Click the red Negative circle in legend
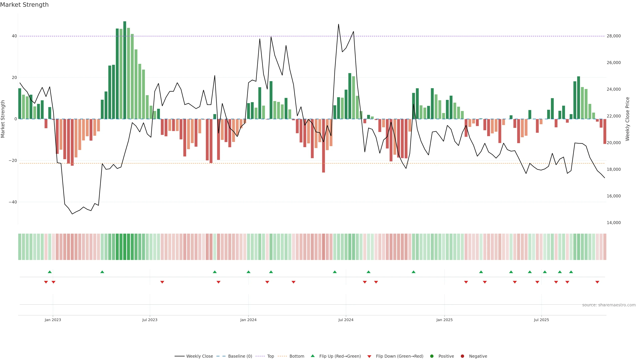644x362 pixels. click(462, 356)
